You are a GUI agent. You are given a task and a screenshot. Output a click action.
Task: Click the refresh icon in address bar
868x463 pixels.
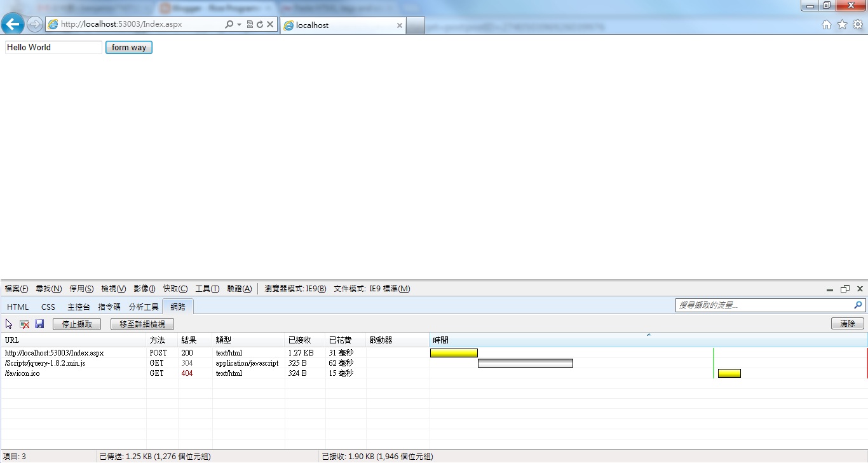[x=260, y=25]
